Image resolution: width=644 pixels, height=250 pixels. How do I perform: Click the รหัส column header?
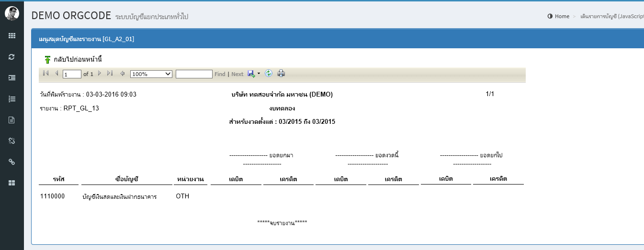click(59, 179)
